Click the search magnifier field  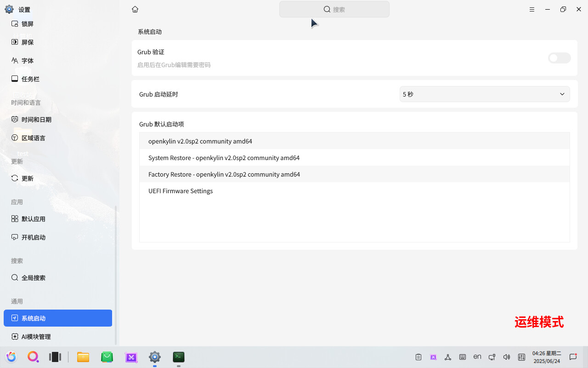coord(334,9)
